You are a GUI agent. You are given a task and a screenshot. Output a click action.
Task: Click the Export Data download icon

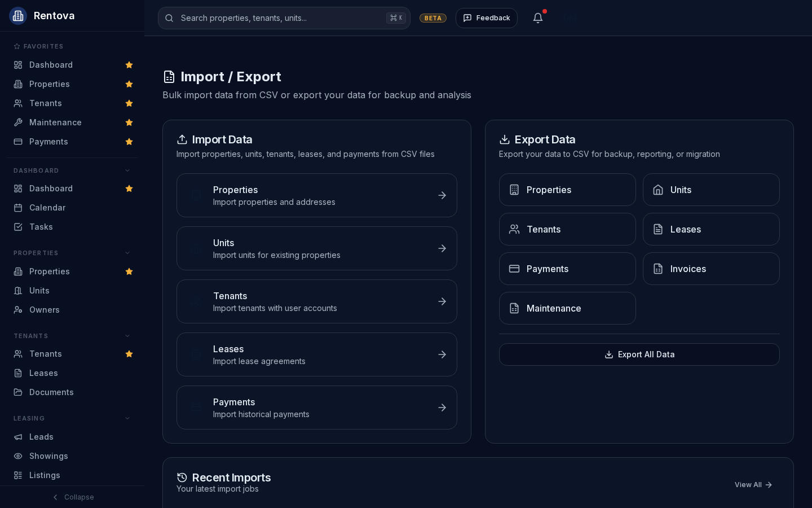pyautogui.click(x=505, y=139)
